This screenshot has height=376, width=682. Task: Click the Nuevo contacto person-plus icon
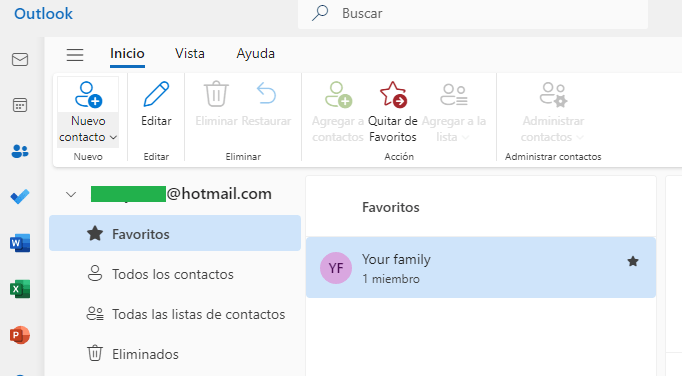pyautogui.click(x=88, y=94)
